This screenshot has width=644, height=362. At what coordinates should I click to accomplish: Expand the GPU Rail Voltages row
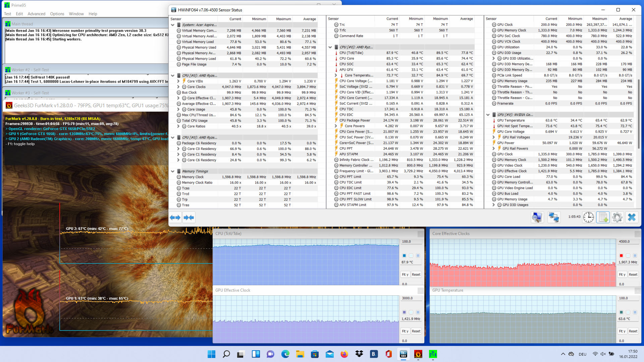[493, 137]
